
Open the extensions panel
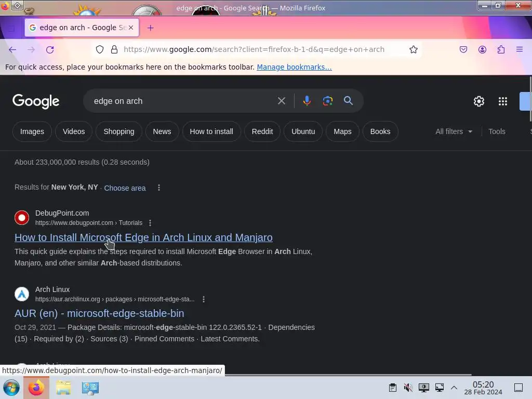[x=501, y=49]
